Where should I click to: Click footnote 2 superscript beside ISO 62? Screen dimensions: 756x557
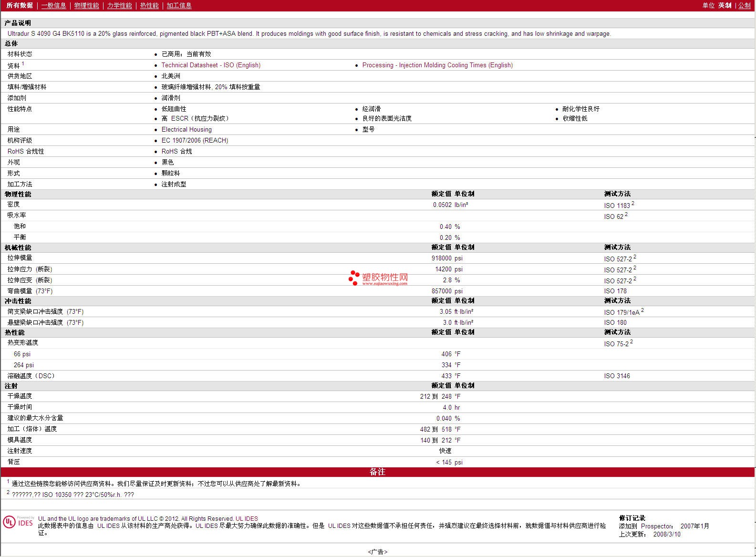(x=626, y=215)
